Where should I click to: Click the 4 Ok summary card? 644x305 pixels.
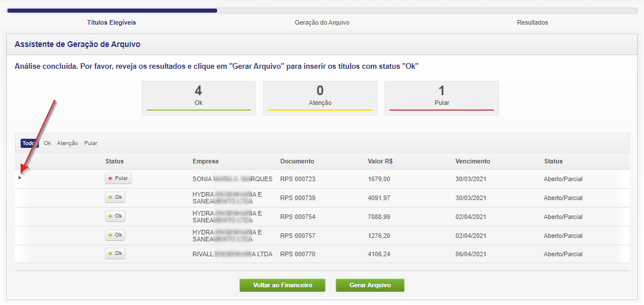(198, 98)
